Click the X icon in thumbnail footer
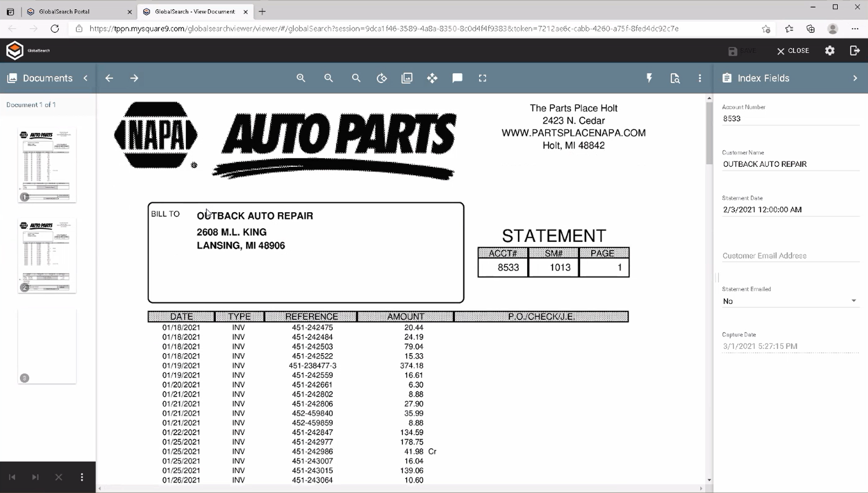 [59, 477]
